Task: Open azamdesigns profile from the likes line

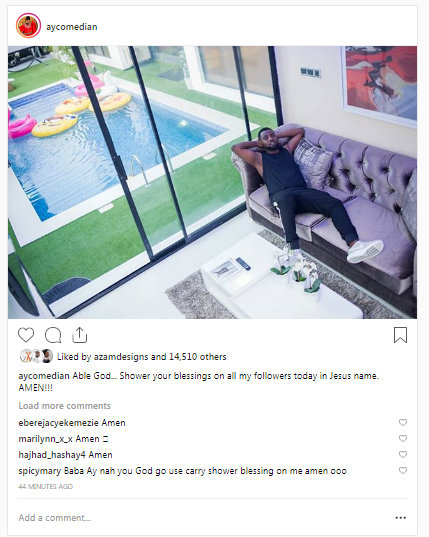Action: [121, 357]
